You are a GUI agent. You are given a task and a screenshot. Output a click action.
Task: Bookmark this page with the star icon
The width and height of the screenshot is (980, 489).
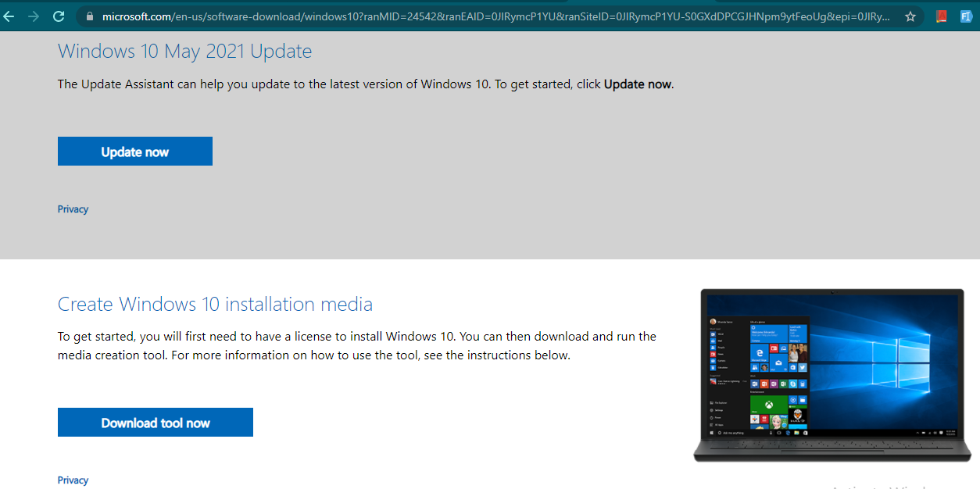pos(910,16)
